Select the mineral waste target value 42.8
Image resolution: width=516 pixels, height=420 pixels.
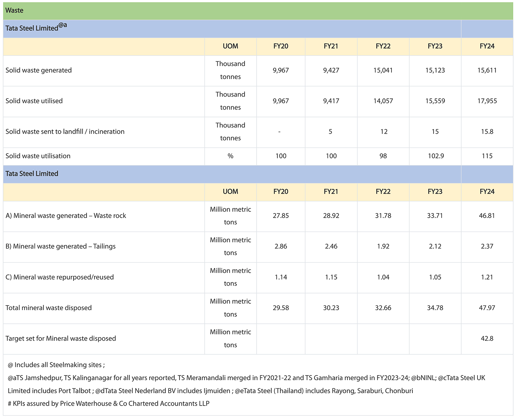point(487,339)
